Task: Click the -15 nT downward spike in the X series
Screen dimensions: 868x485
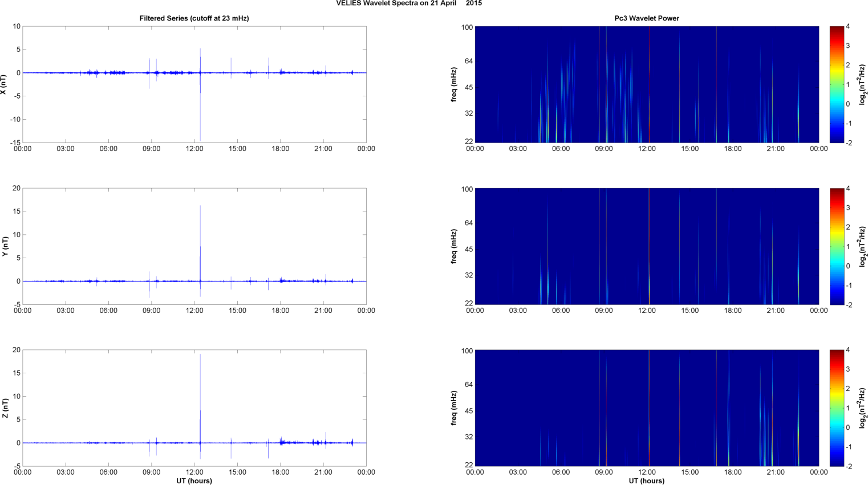Action: tap(200, 108)
